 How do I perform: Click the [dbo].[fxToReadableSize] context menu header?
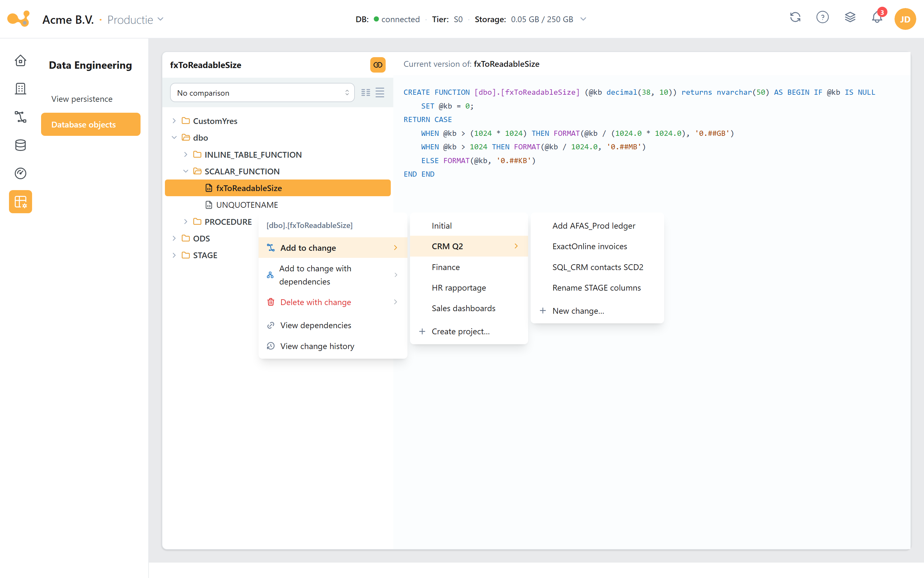(309, 225)
